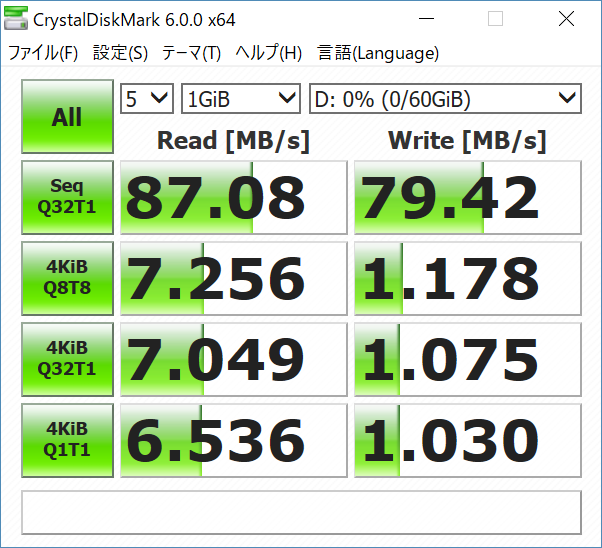Start the 4KiB Q8T8 test
The width and height of the screenshot is (602, 548).
coord(67,279)
